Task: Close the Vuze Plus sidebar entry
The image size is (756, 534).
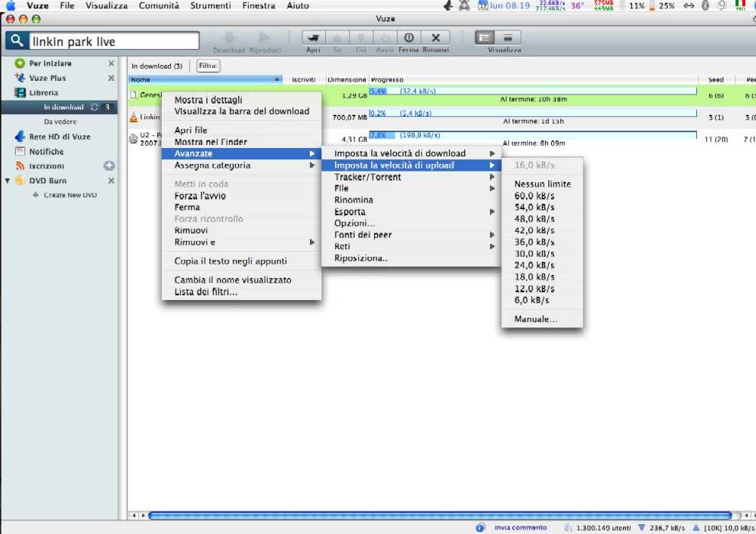Action: (111, 78)
